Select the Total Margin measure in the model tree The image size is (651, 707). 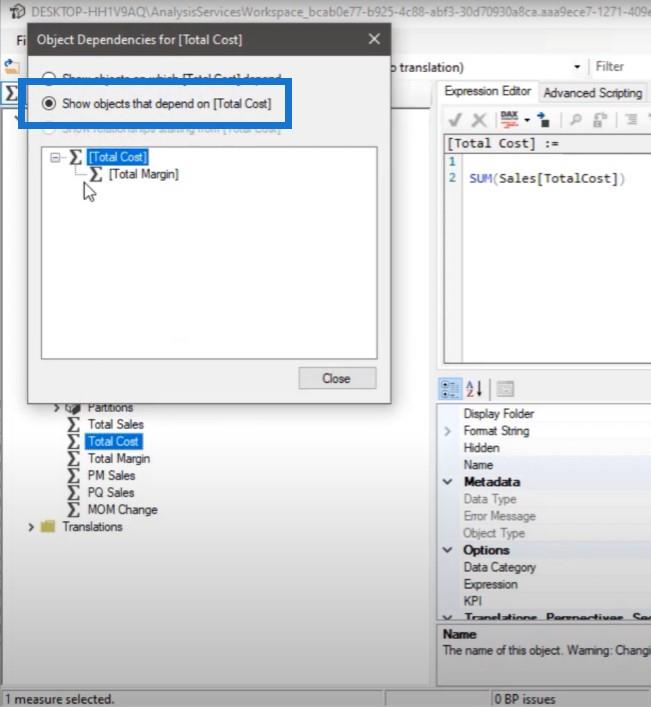click(119, 459)
